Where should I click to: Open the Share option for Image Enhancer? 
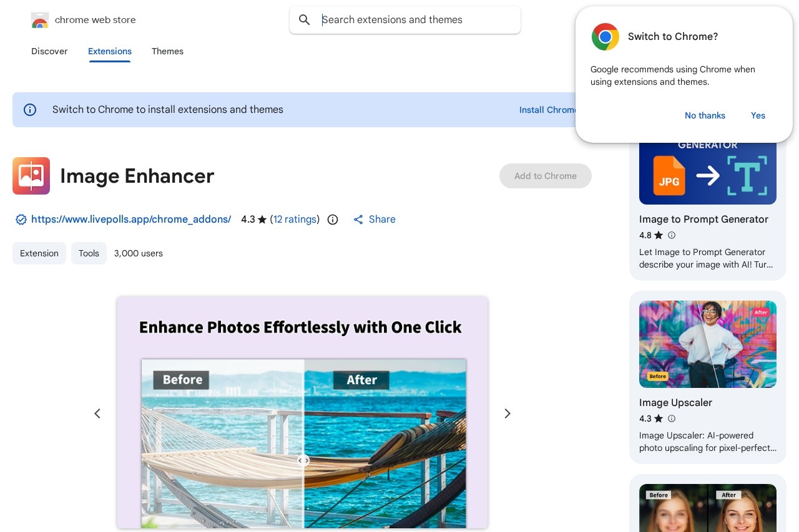374,220
